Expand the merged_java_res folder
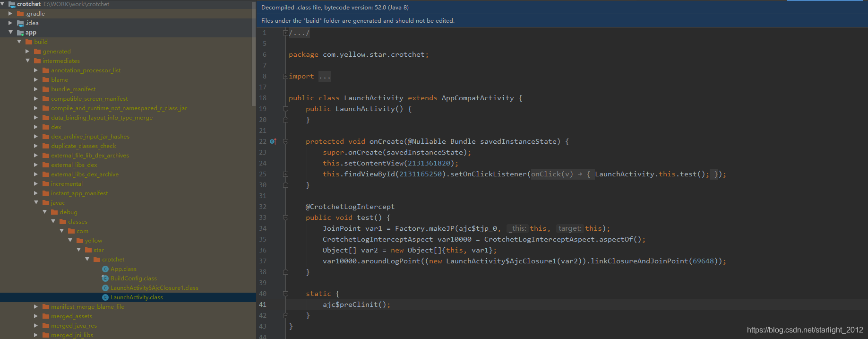Image resolution: width=868 pixels, height=339 pixels. coord(36,326)
